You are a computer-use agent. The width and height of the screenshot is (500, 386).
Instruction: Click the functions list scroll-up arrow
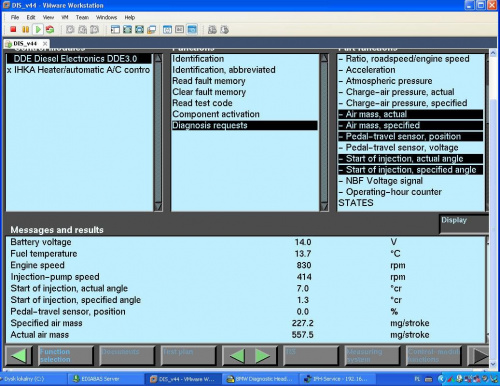[324, 58]
